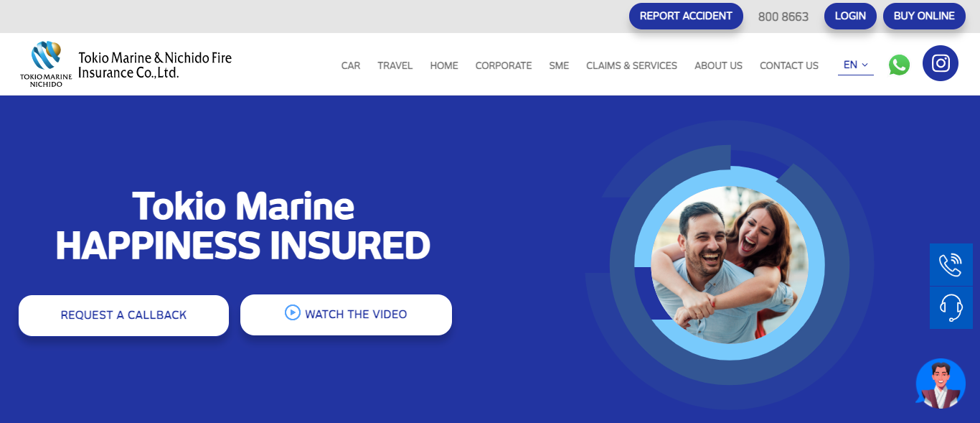Open CLAIMS & SERVICES menu
Image resolution: width=980 pixels, height=423 pixels.
point(631,65)
